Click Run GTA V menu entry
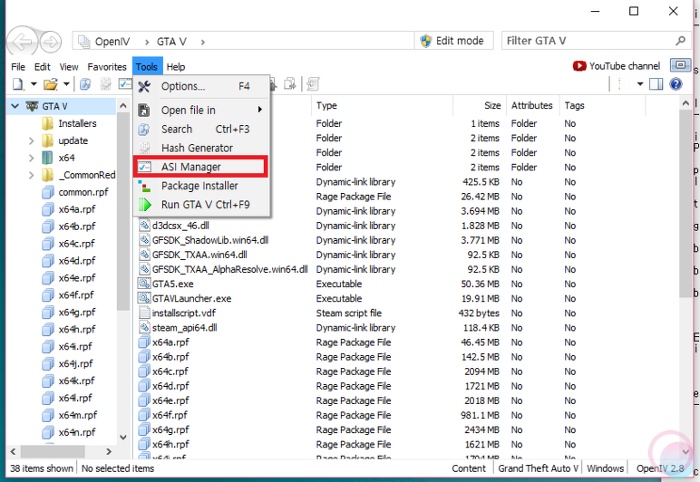 200,204
